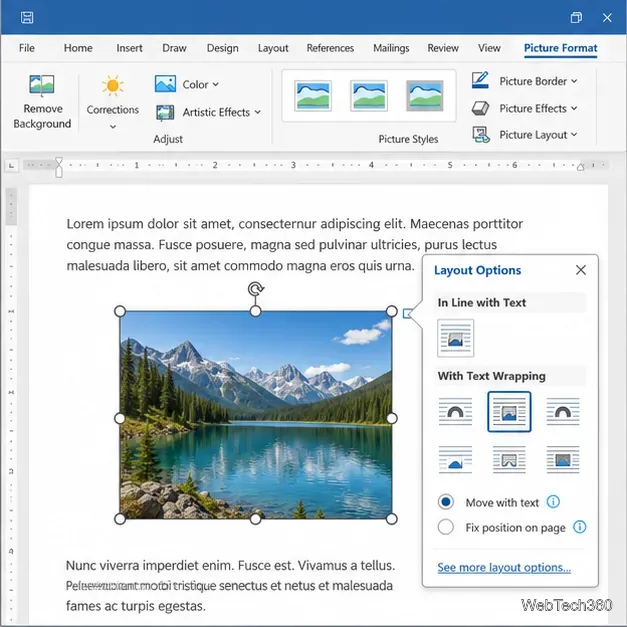This screenshot has height=627, width=627.
Task: Expand the Picture Effects dropdown arrow
Action: coord(574,108)
